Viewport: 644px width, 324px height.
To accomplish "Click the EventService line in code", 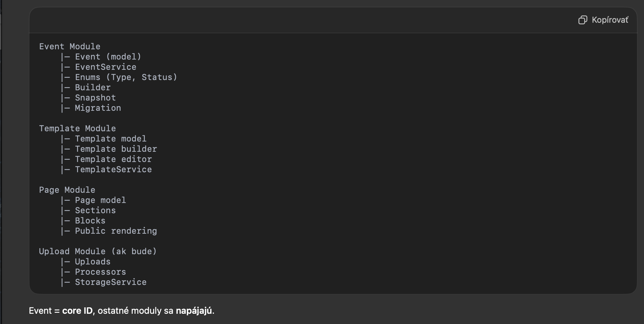I will point(106,67).
